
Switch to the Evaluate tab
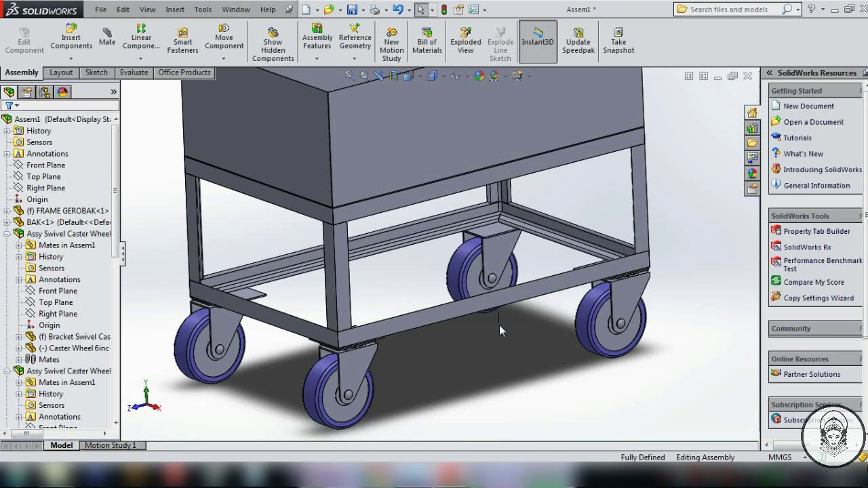tap(134, 73)
